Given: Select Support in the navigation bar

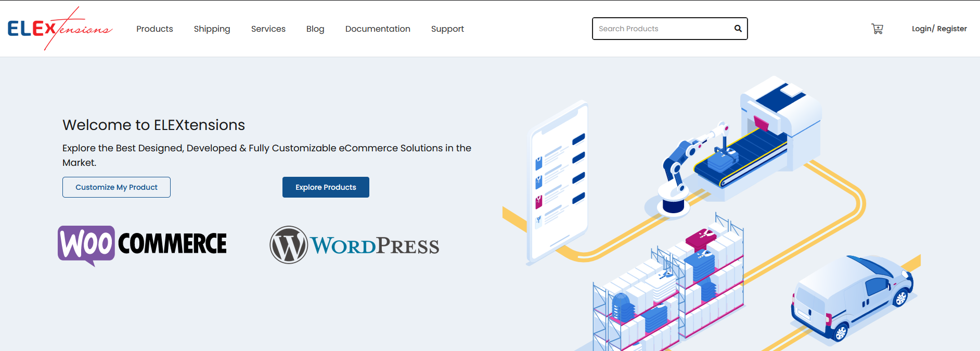Looking at the screenshot, I should point(447,29).
